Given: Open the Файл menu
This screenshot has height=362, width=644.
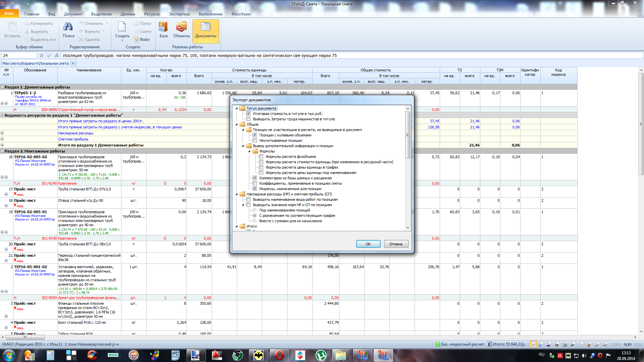Looking at the screenshot, I should coord(9,14).
